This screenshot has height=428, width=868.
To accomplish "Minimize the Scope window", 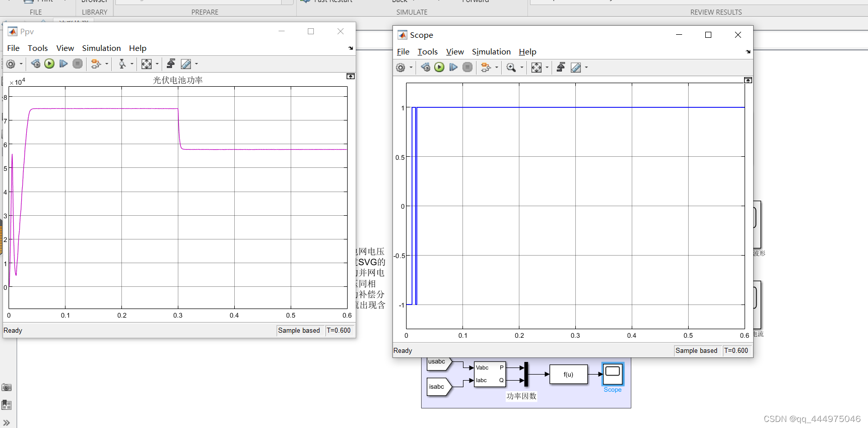I will coord(679,35).
